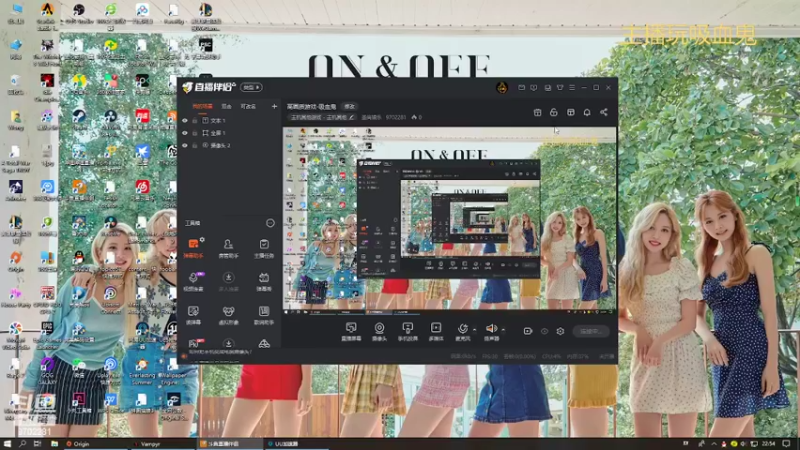Click the 修改 button beside the stream title
The width and height of the screenshot is (800, 450).
point(349,107)
